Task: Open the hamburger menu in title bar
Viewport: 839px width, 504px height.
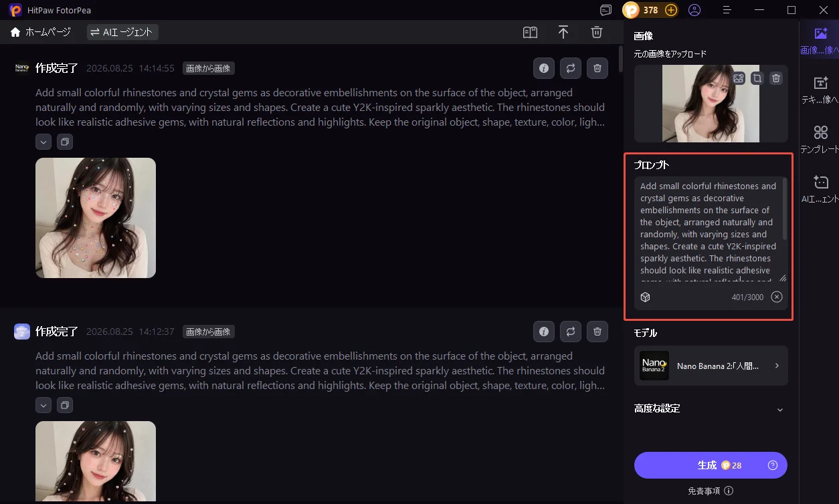Action: point(728,10)
